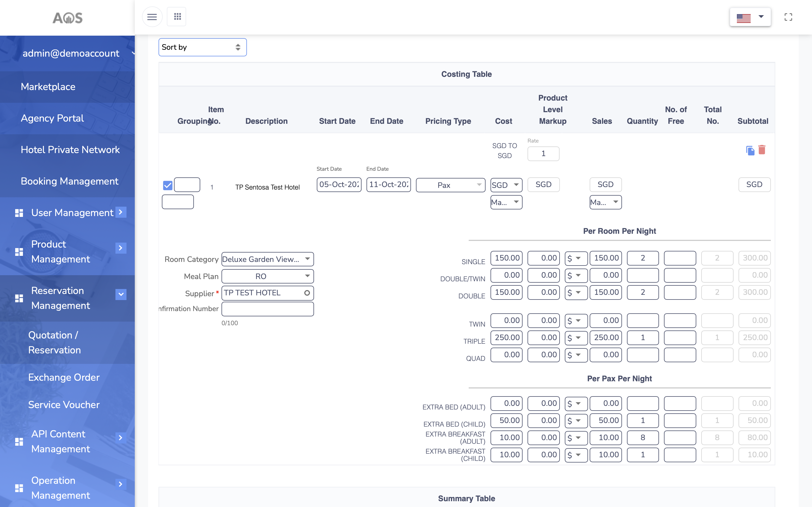Image resolution: width=812 pixels, height=507 pixels.
Task: Open the apps grid icon
Action: click(x=177, y=17)
